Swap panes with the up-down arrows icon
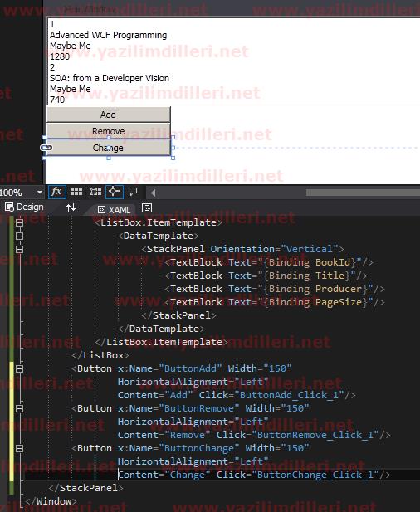420x512 pixels. tap(71, 207)
